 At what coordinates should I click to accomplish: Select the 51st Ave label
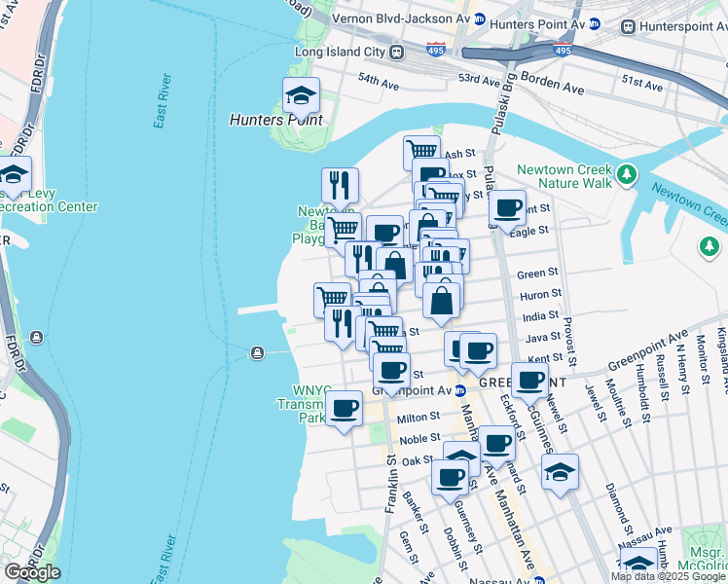click(x=642, y=83)
